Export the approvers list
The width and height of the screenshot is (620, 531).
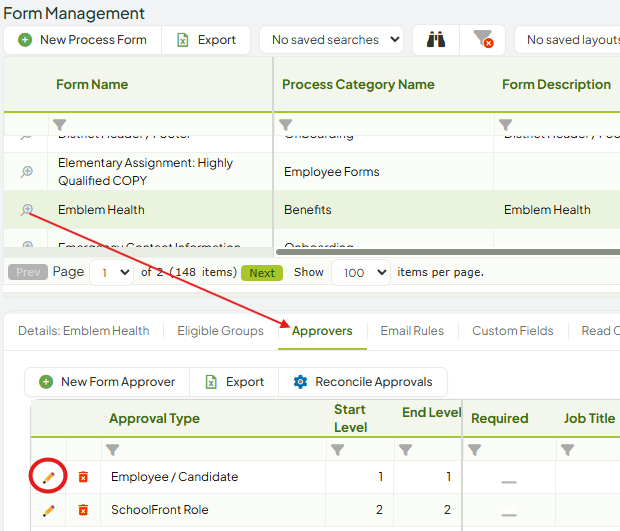pos(234,382)
